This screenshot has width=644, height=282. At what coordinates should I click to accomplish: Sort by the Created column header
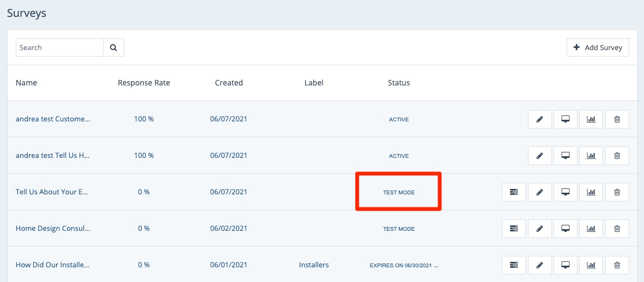point(229,83)
